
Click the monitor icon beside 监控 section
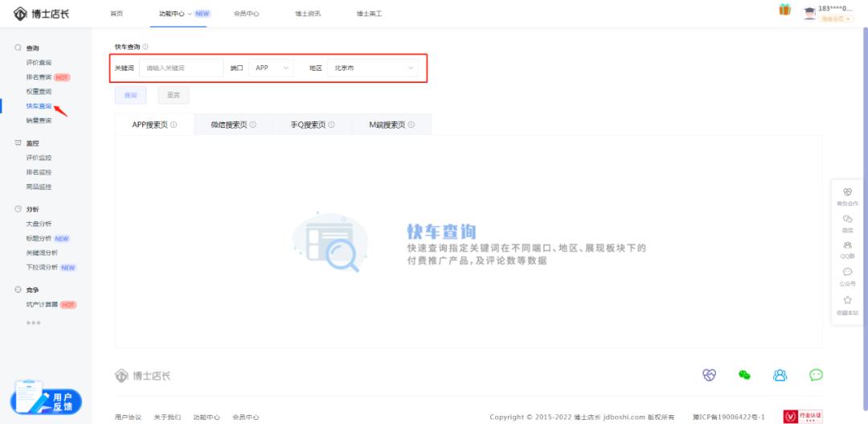point(18,143)
